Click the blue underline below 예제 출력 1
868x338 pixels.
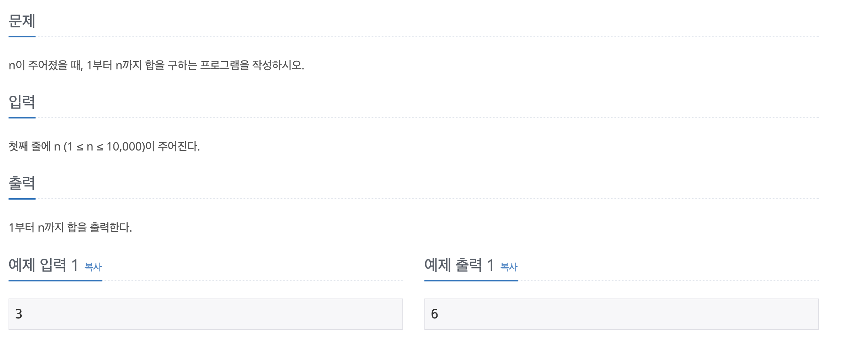point(471,281)
